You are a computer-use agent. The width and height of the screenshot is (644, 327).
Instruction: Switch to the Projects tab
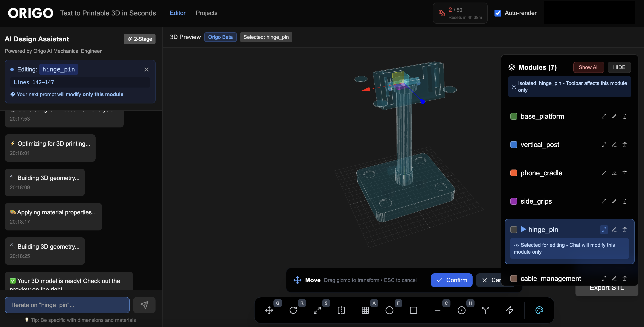(206, 13)
